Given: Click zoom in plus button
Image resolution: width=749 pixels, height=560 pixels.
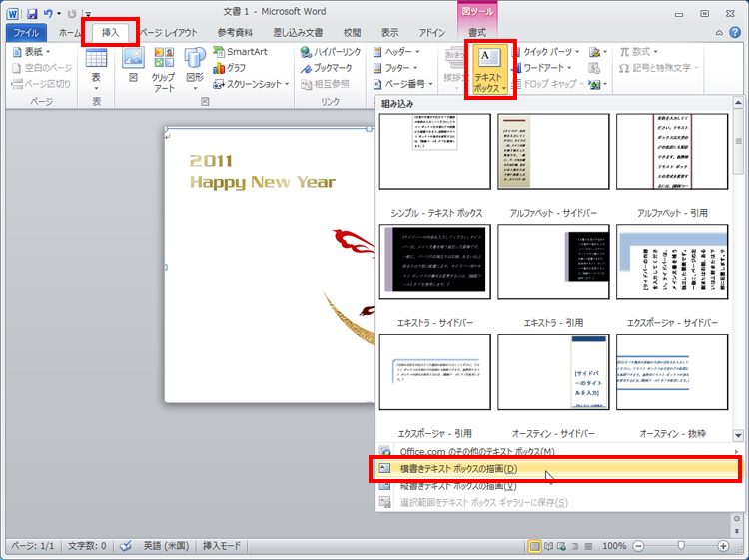Looking at the screenshot, I should pos(723,546).
